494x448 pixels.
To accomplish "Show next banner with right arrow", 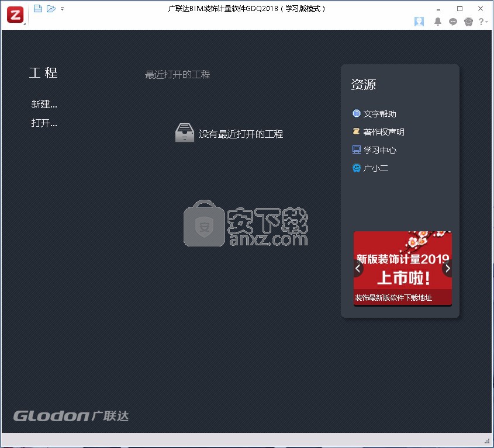I will (x=447, y=269).
